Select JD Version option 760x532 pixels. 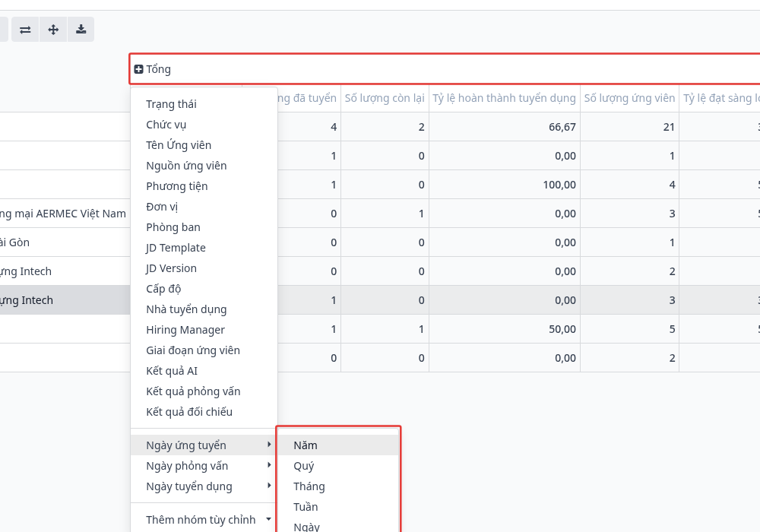point(204,268)
